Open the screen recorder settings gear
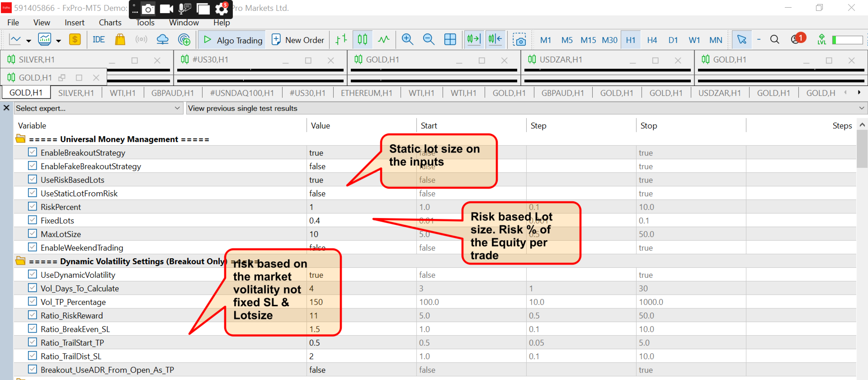This screenshot has width=868, height=380. pyautogui.click(x=221, y=9)
